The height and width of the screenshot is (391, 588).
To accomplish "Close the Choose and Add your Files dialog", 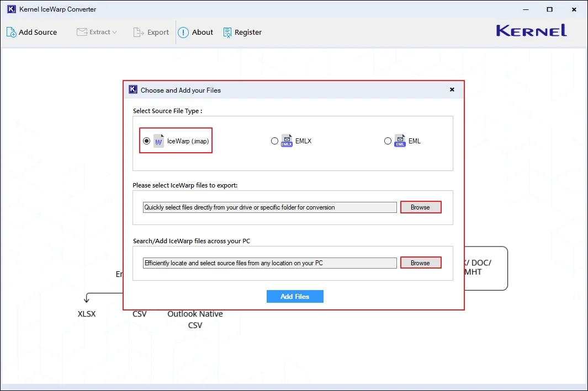I will [x=452, y=89].
